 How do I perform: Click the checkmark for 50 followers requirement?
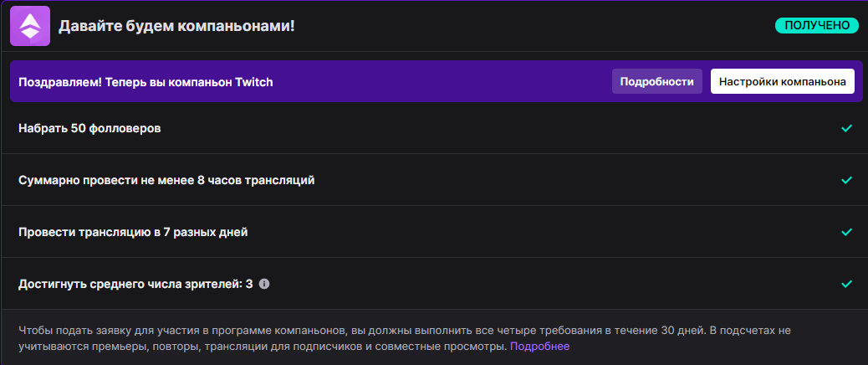(846, 128)
